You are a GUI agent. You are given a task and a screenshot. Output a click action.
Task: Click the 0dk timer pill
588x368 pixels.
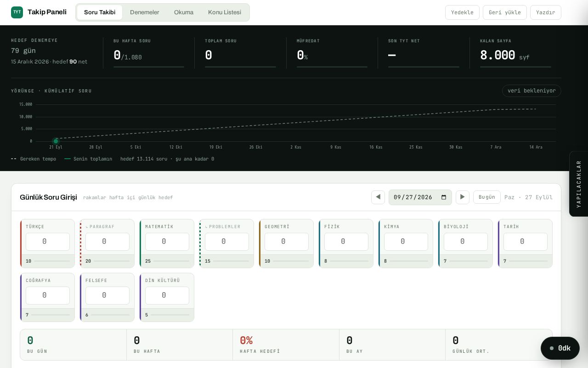coord(560,348)
